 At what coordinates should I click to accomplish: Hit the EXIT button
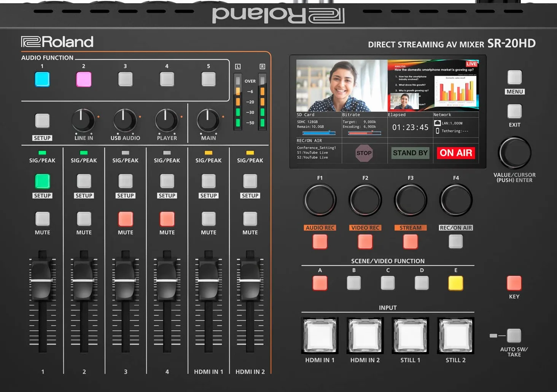coord(514,111)
